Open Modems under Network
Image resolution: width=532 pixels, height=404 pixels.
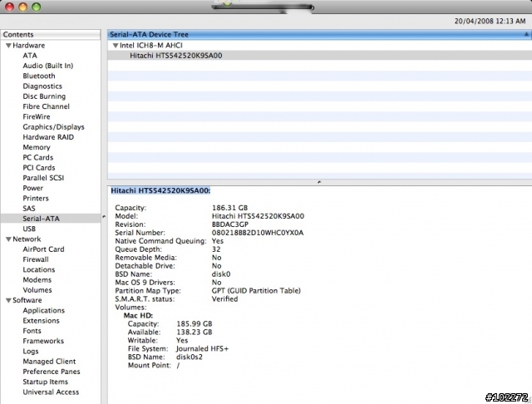(x=37, y=279)
